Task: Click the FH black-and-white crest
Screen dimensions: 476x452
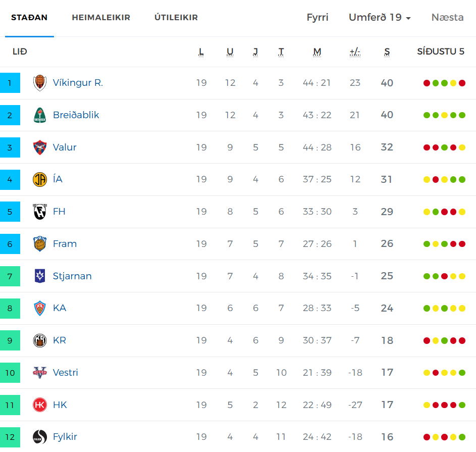Action: pos(40,212)
